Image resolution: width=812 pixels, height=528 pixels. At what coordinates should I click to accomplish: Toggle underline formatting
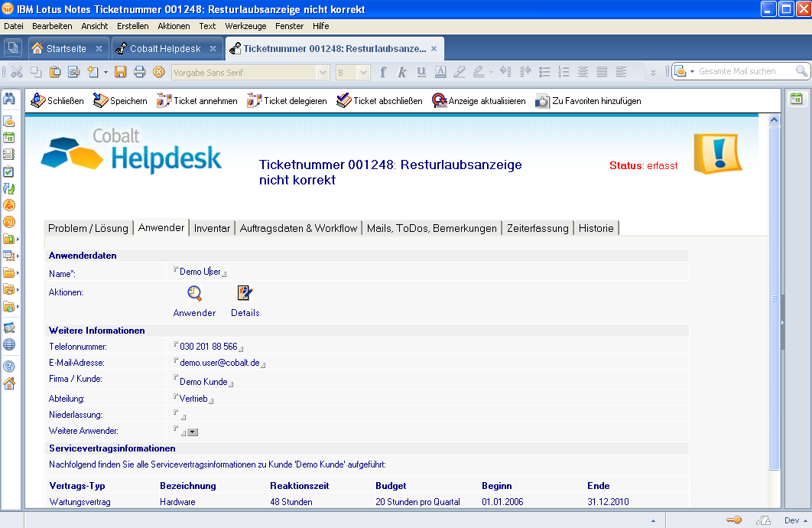[421, 72]
